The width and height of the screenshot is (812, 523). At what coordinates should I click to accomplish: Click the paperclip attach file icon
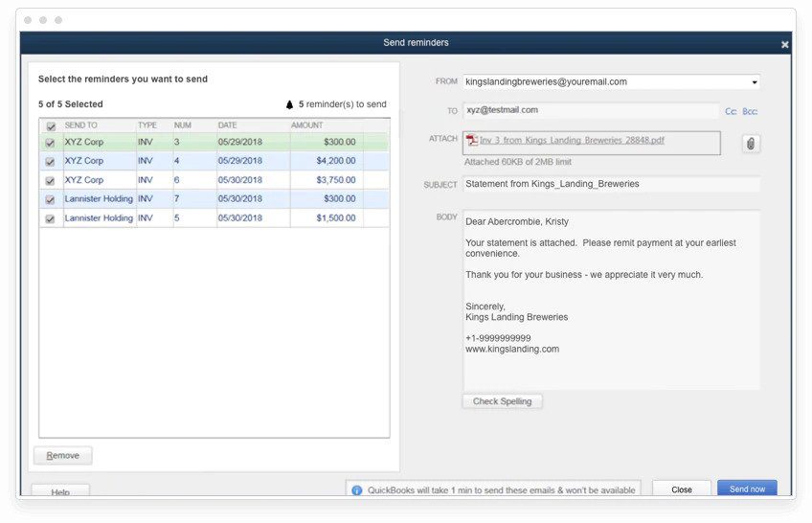751,143
